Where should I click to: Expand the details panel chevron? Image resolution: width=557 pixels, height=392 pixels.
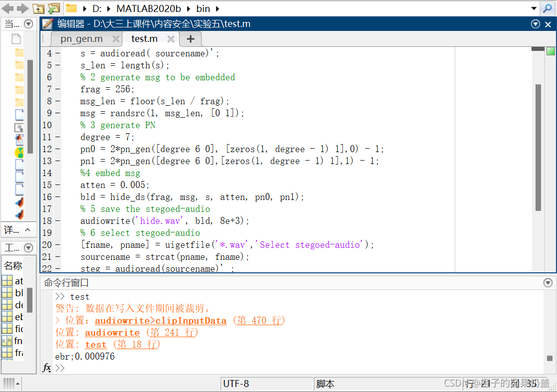point(28,230)
